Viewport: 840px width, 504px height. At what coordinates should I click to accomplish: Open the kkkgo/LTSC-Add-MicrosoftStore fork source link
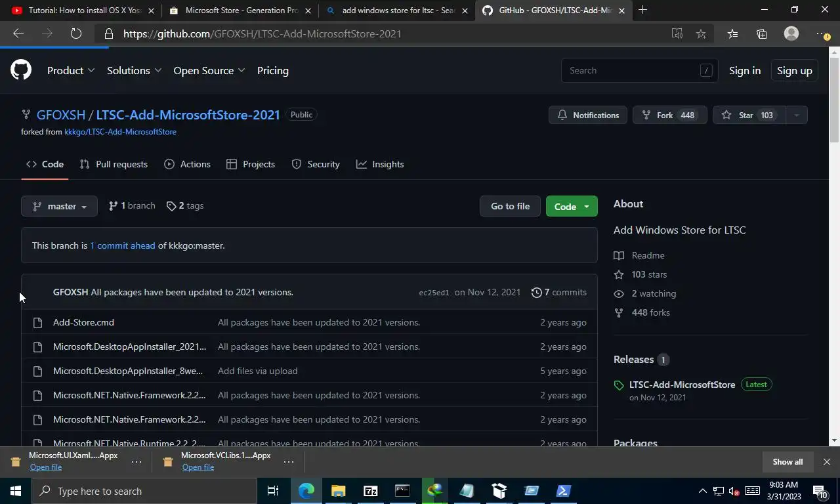[x=120, y=132]
